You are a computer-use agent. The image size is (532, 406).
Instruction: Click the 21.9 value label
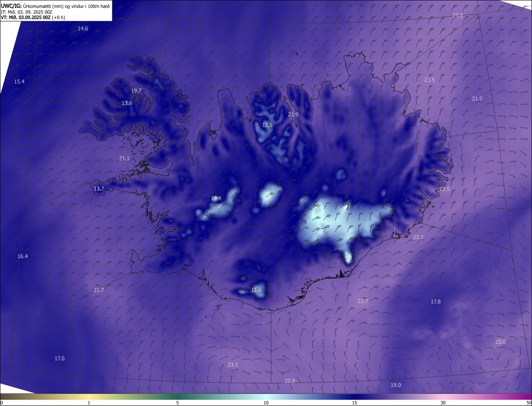coord(293,115)
